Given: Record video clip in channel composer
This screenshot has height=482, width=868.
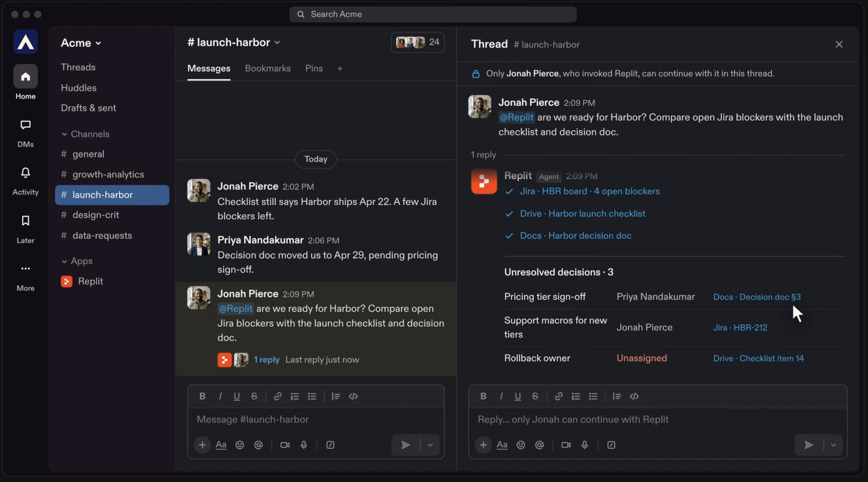Looking at the screenshot, I should [285, 445].
